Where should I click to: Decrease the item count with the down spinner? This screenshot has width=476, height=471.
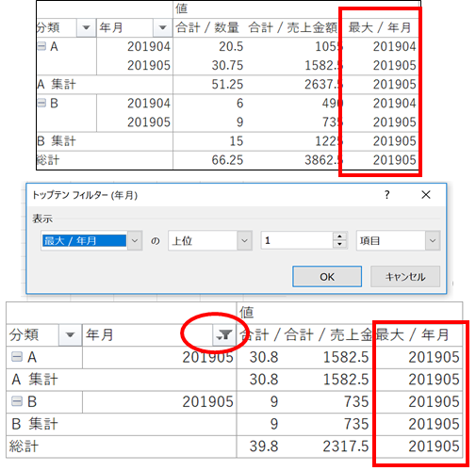(339, 245)
